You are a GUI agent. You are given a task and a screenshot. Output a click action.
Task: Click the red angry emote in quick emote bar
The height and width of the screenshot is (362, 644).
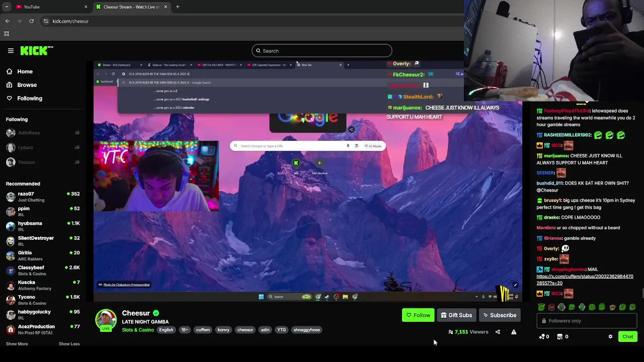pos(551,307)
